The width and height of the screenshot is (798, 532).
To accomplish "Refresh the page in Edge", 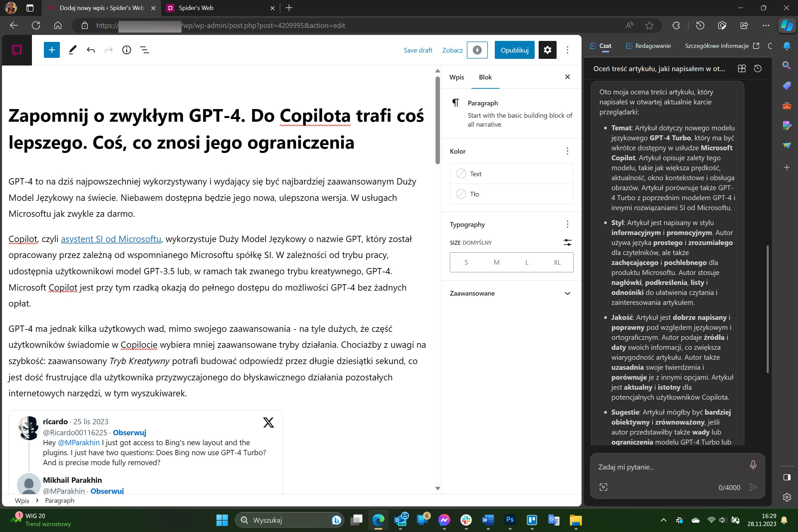I will coord(36,26).
